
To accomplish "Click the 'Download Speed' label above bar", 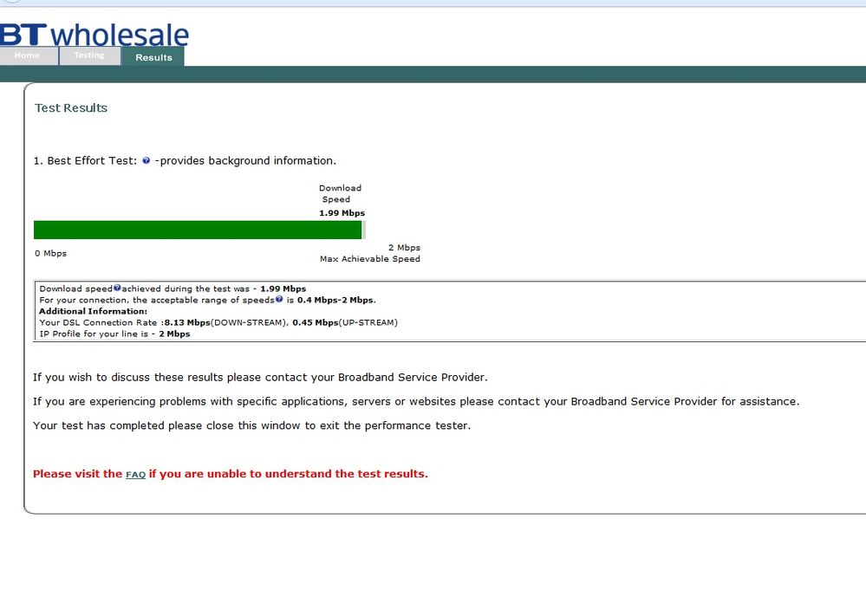I will tap(340, 194).
